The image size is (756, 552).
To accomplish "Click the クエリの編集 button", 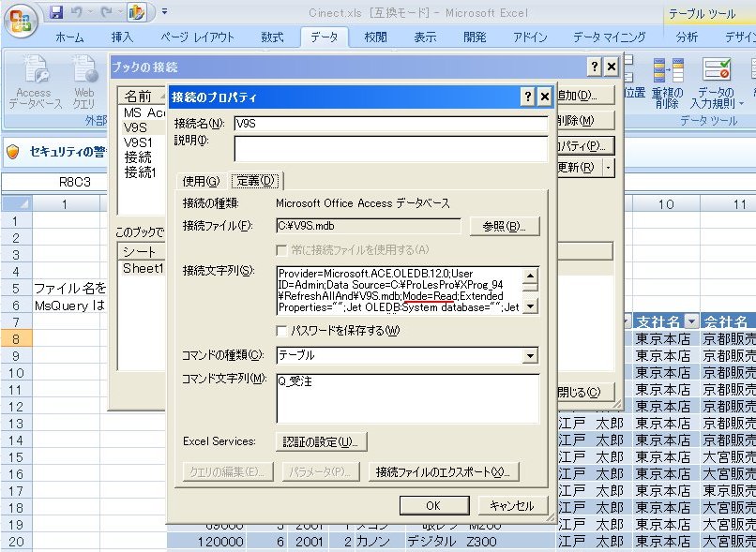I will (x=228, y=472).
